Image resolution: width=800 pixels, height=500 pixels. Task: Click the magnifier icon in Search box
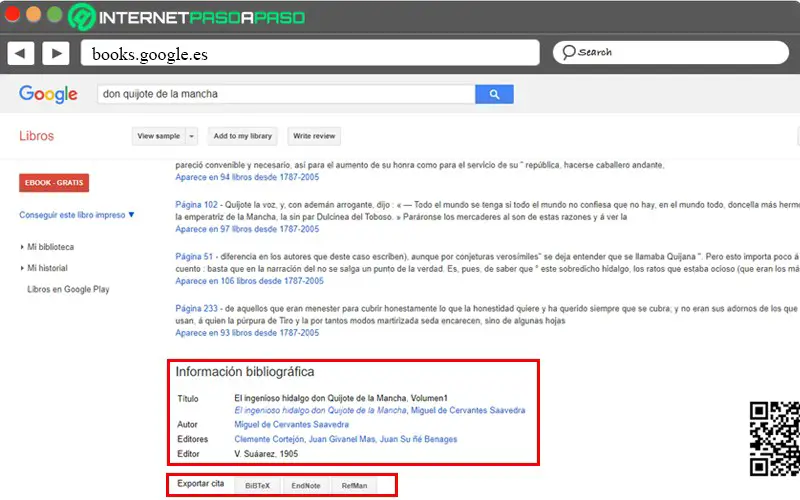pyautogui.click(x=568, y=52)
